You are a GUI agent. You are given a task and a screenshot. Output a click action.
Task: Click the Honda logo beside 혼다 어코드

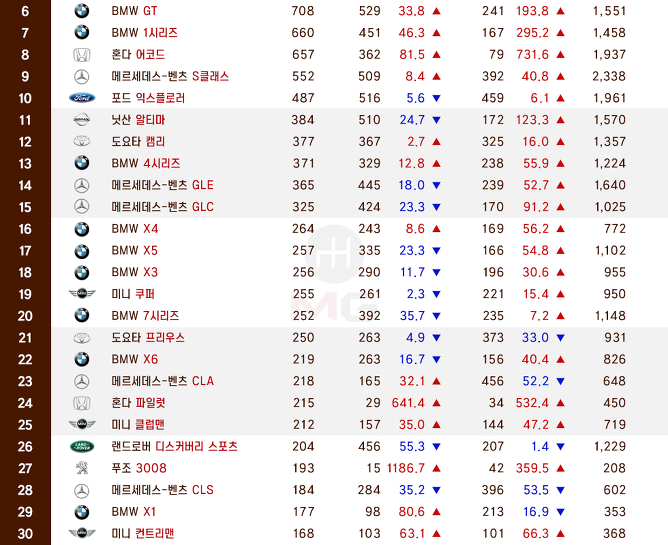click(x=82, y=55)
